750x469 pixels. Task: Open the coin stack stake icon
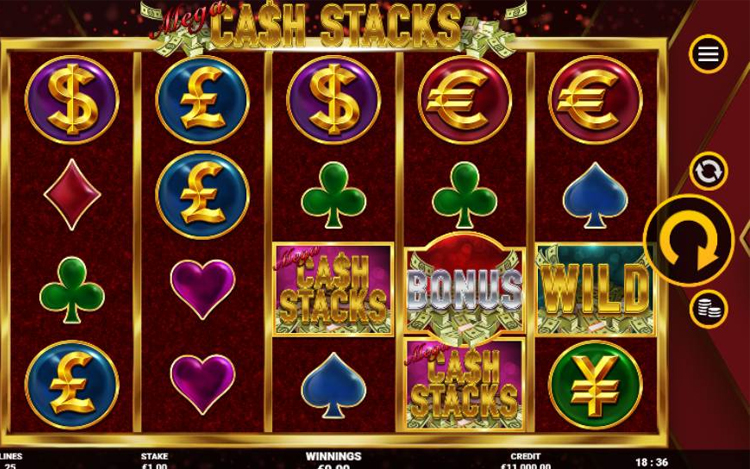pos(708,309)
